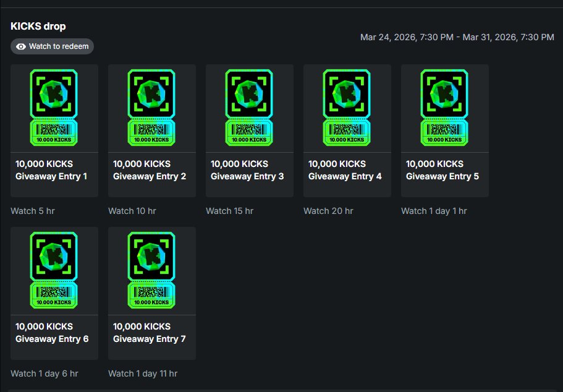This screenshot has height=392, width=563.
Task: Click the 10,000 KICKS Giveaway Entry 1 title
Action: [51, 170]
